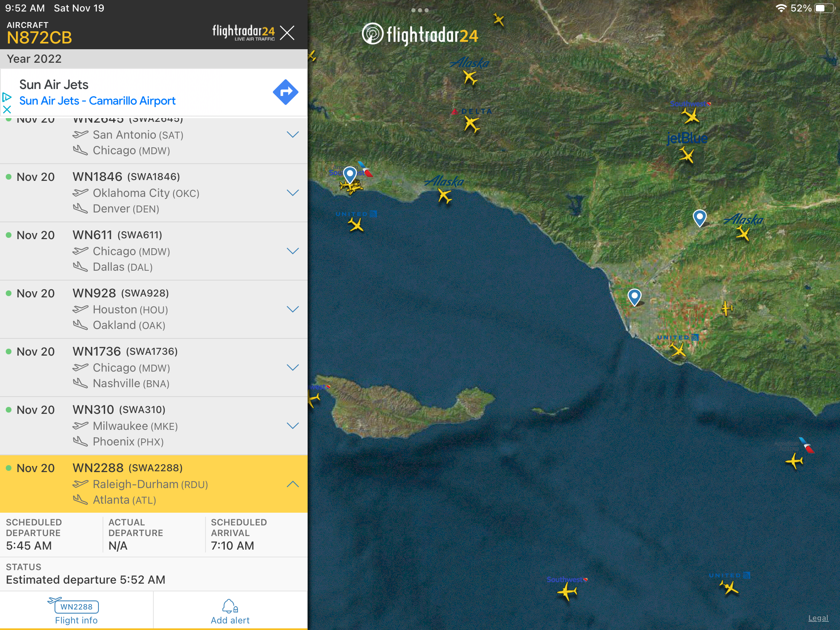The image size is (840, 630).
Task: Tap the 9:52 AM clock in status bar
Action: tap(25, 8)
